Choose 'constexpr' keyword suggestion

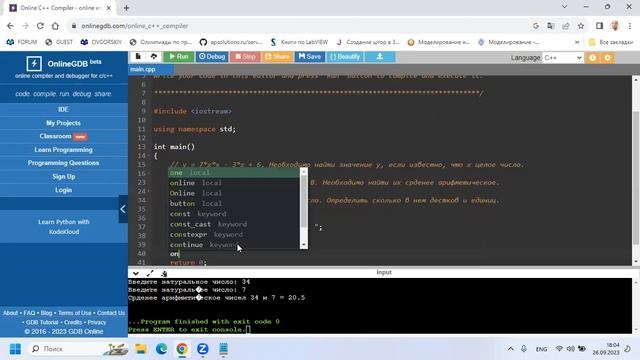234,235
